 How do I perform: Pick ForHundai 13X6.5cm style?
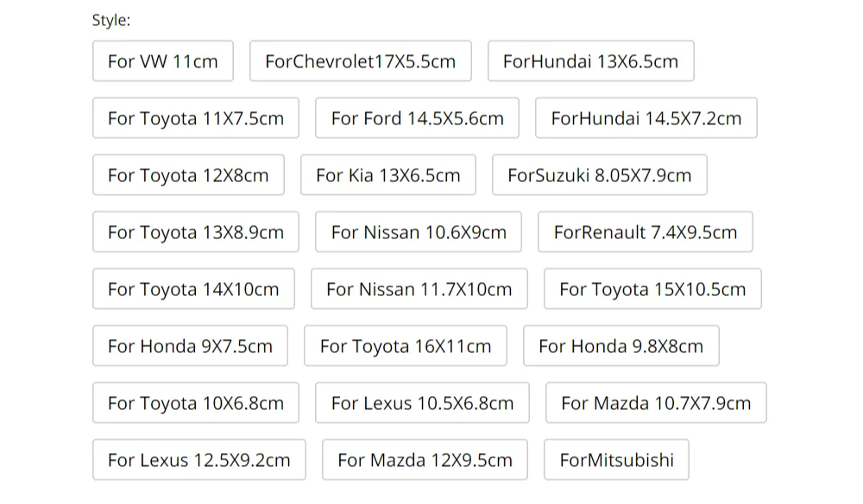[x=590, y=61]
